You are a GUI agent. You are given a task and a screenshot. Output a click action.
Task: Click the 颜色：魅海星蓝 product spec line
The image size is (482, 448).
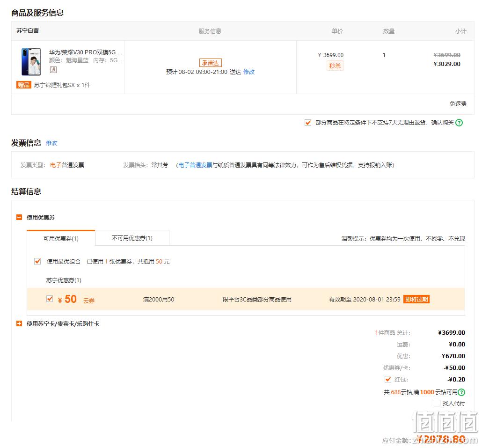69,60
